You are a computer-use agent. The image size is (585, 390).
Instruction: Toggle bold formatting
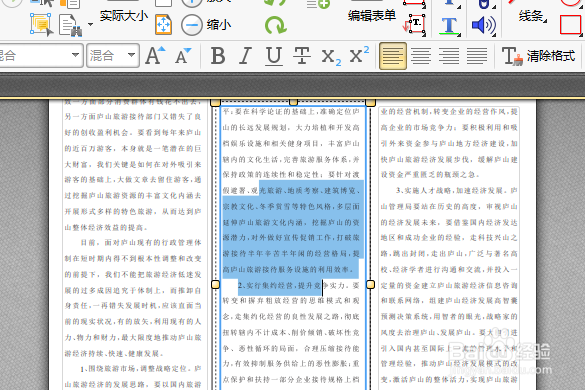(x=218, y=56)
